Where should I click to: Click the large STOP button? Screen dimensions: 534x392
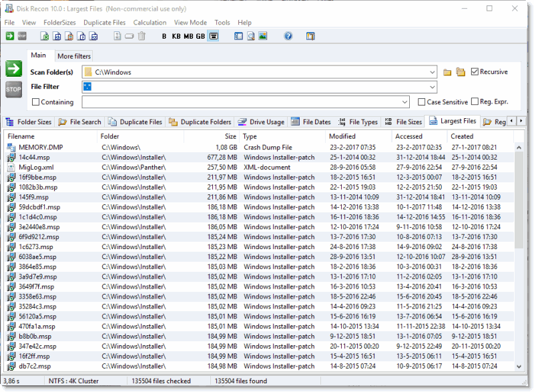click(13, 89)
